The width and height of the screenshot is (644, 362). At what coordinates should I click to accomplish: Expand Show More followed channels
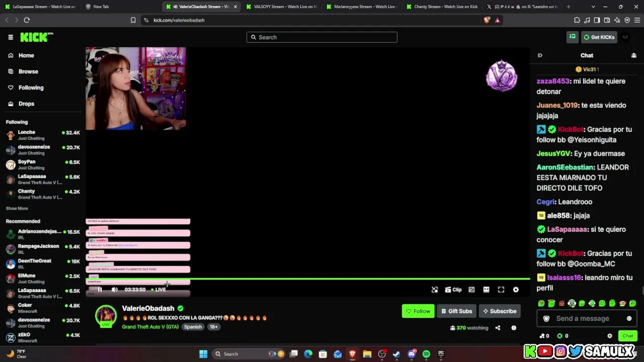pos(17,208)
